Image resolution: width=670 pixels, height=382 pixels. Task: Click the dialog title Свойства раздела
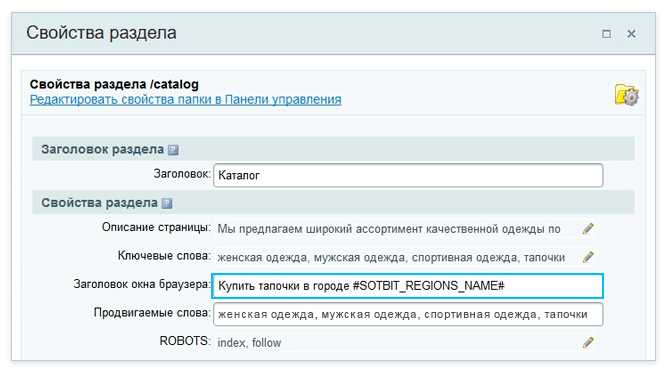click(101, 33)
